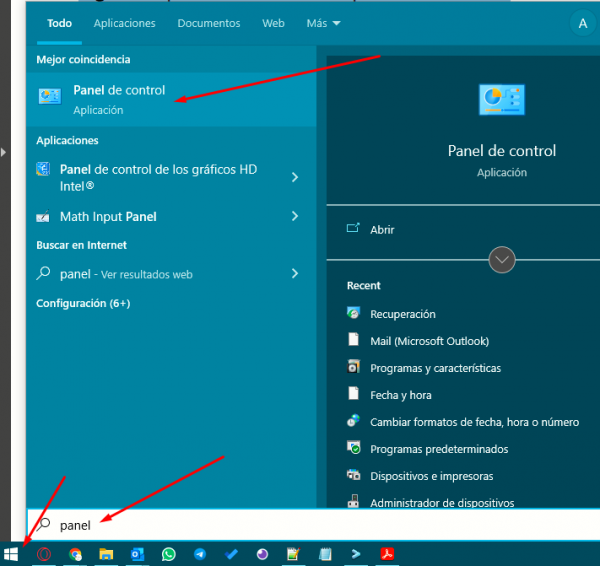Click the Windows Start button
Screen dimensions: 600x566
click(x=11, y=553)
